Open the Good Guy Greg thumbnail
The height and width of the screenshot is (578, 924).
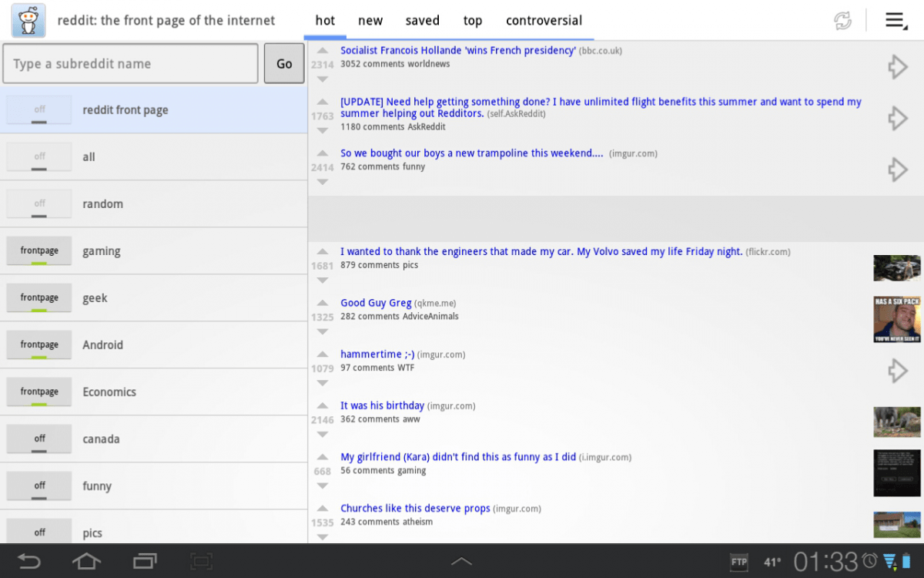[897, 319]
